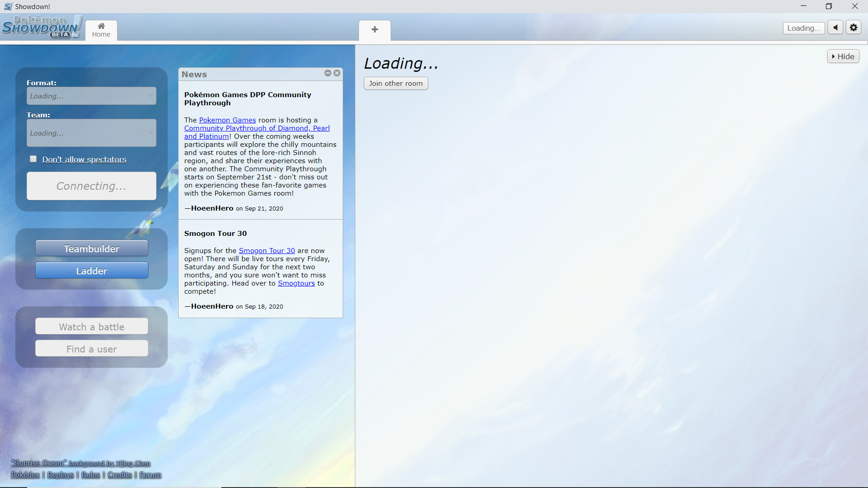Open Community Playthrough of Diamond, Pearl link
The width and height of the screenshot is (868, 488).
pos(257,132)
